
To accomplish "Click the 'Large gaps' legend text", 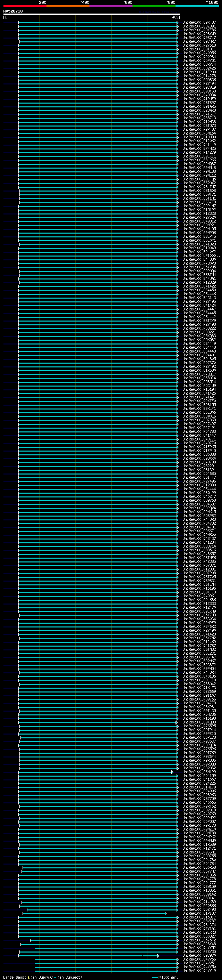I will click(15, 977).
